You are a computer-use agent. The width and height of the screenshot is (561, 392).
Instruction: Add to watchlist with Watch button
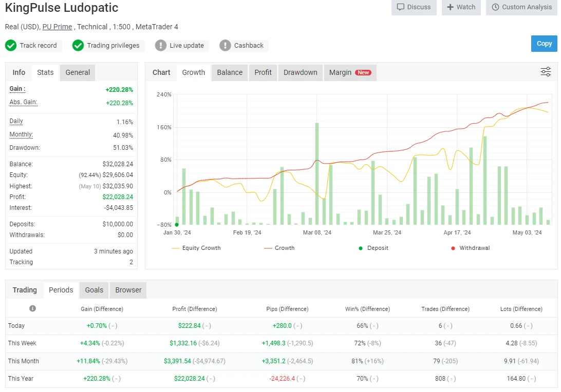(461, 7)
